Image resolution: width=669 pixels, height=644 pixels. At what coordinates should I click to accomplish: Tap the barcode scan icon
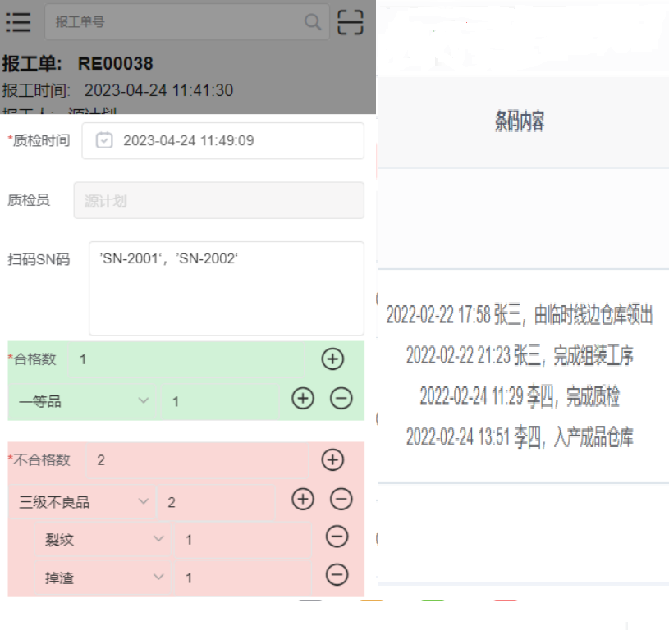point(351,22)
